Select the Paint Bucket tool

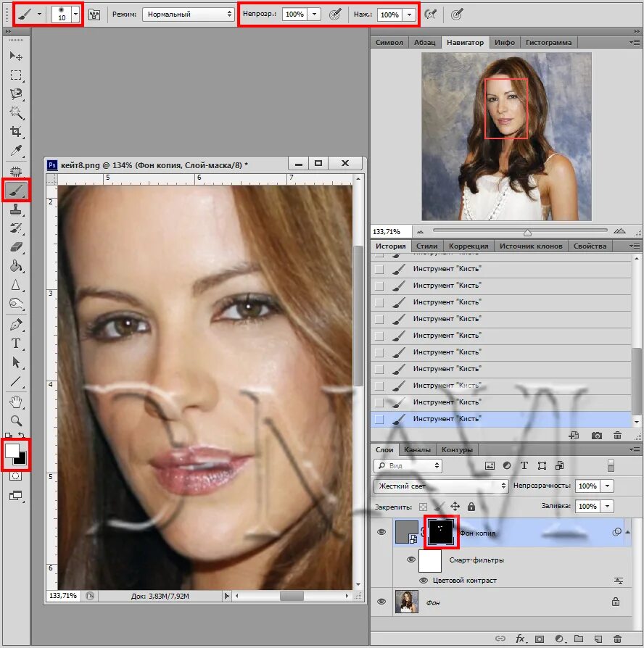[x=16, y=266]
